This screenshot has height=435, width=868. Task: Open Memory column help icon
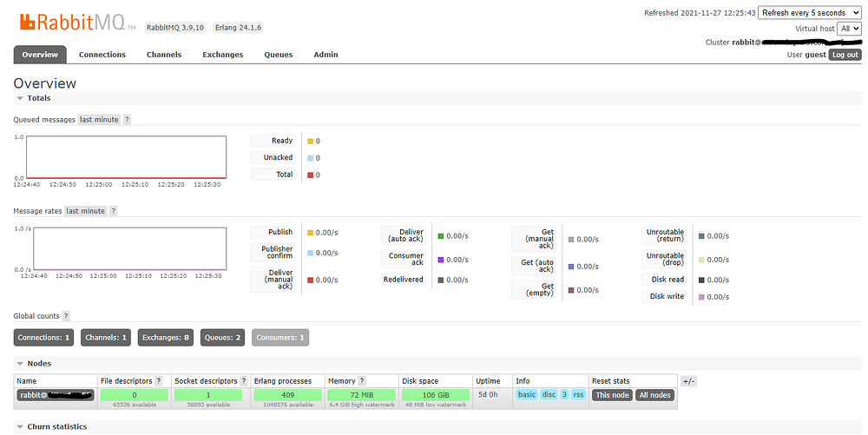362,381
